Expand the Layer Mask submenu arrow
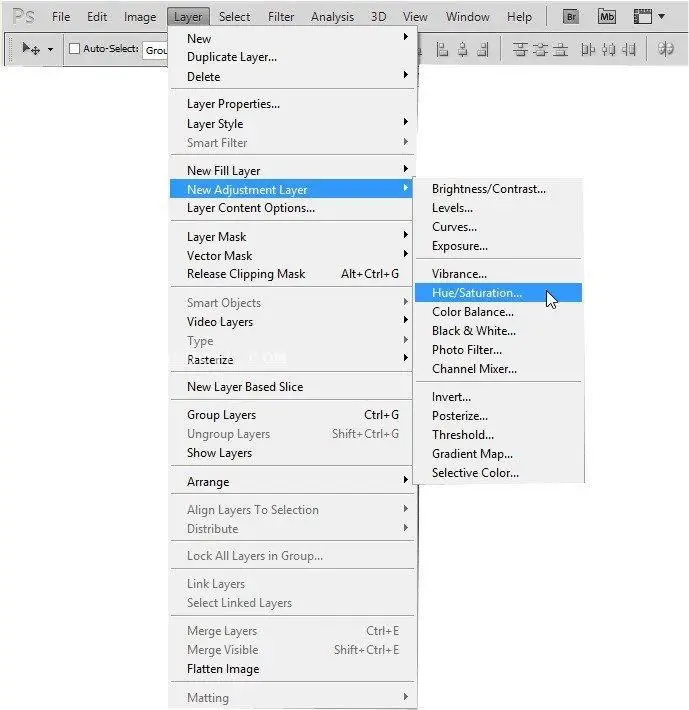Screen dimensions: 689x710 (406, 235)
